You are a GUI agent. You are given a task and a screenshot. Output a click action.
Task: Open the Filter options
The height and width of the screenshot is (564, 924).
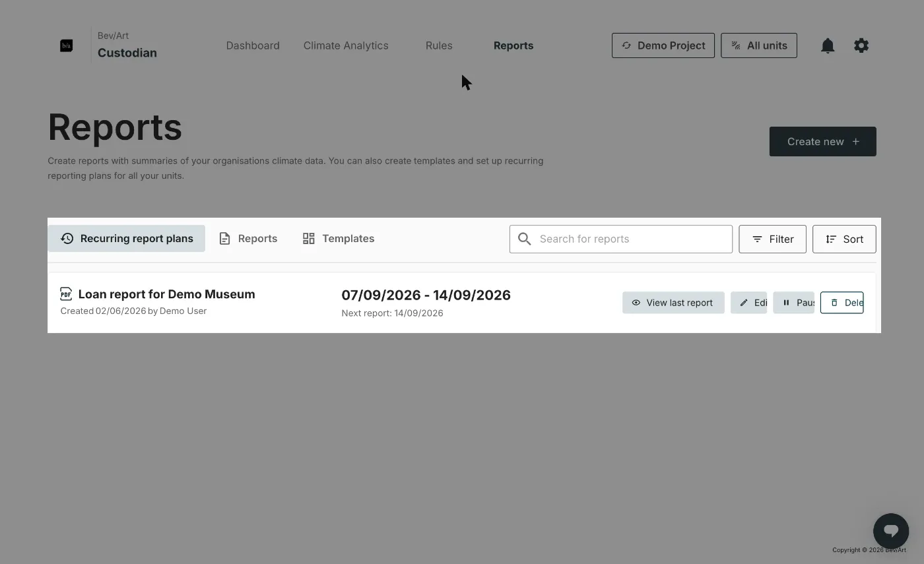pyautogui.click(x=772, y=239)
